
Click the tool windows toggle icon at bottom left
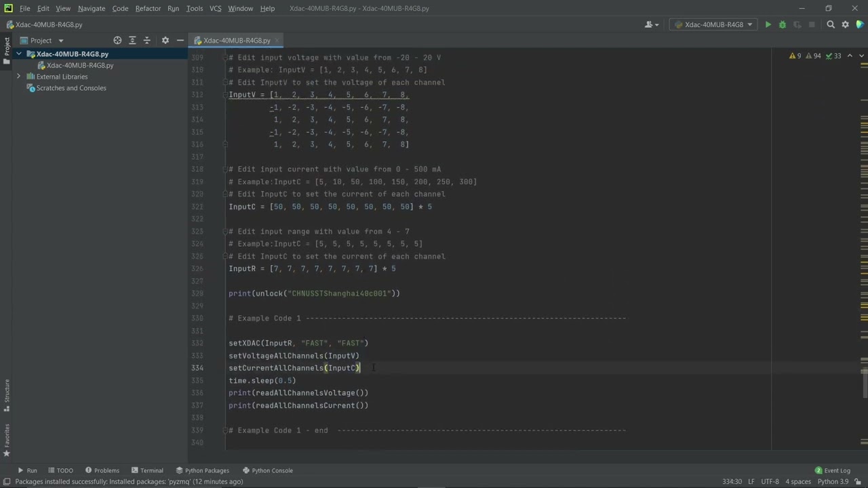(x=7, y=482)
